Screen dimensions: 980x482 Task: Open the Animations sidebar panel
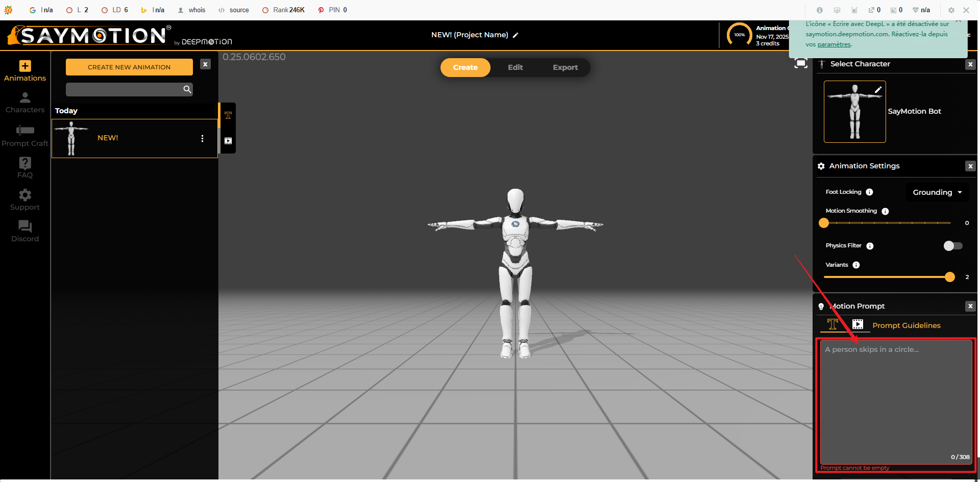point(25,71)
